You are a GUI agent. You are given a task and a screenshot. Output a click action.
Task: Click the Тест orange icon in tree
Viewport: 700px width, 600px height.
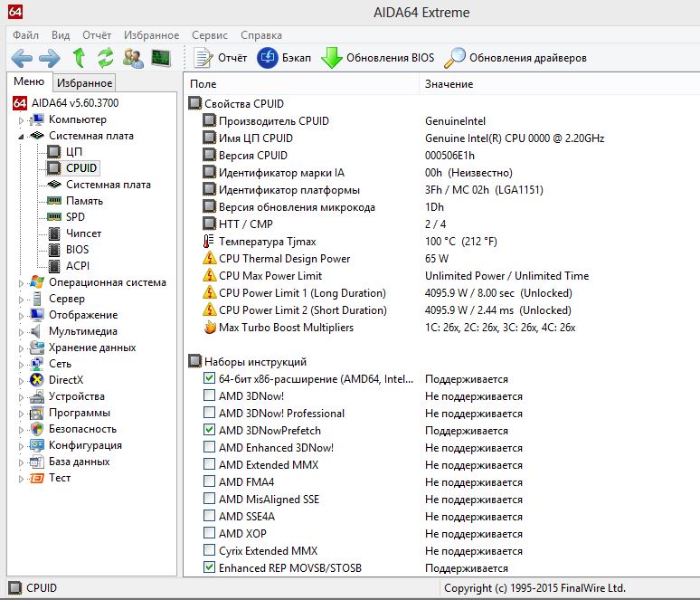click(x=36, y=478)
